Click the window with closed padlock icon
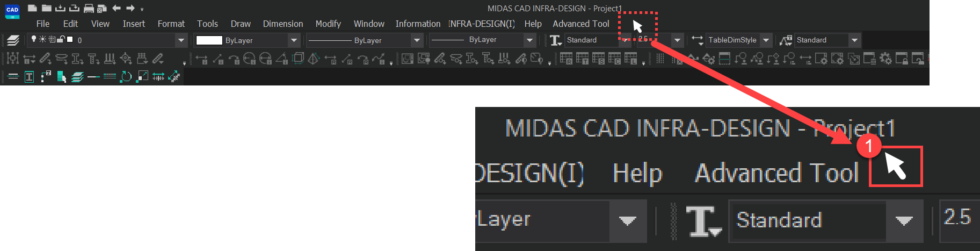 902,59
